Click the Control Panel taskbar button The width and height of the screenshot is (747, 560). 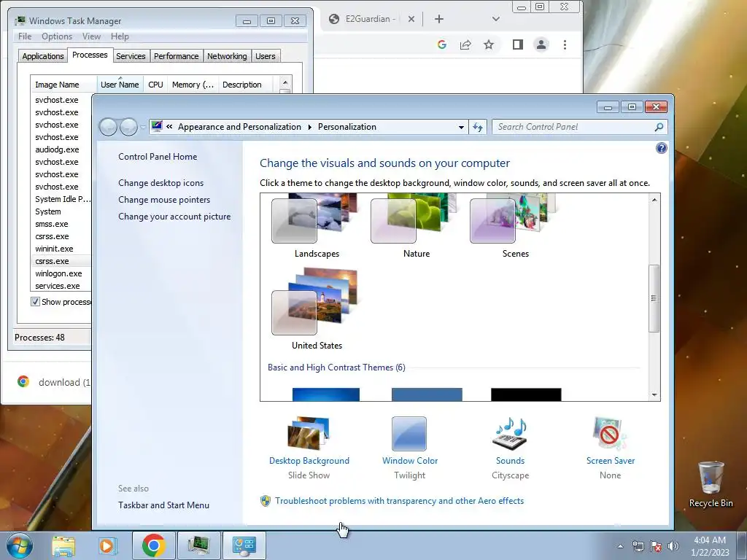point(244,545)
